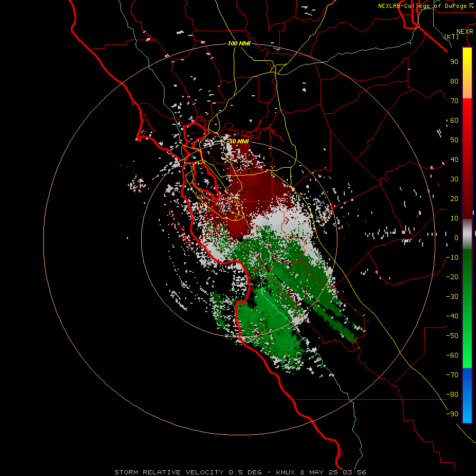Image resolution: width=476 pixels, height=476 pixels.
Task: Click the Storm Relative Velocity caption text
Action: (240, 472)
